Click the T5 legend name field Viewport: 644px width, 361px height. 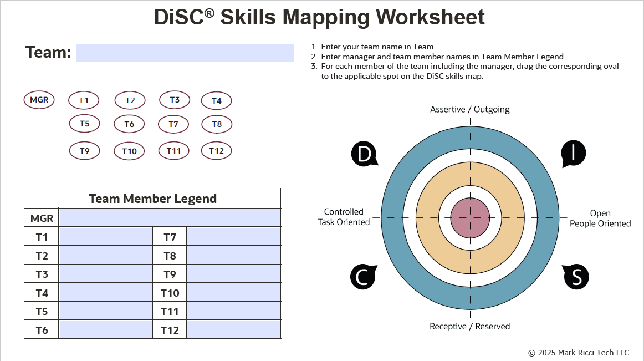105,311
